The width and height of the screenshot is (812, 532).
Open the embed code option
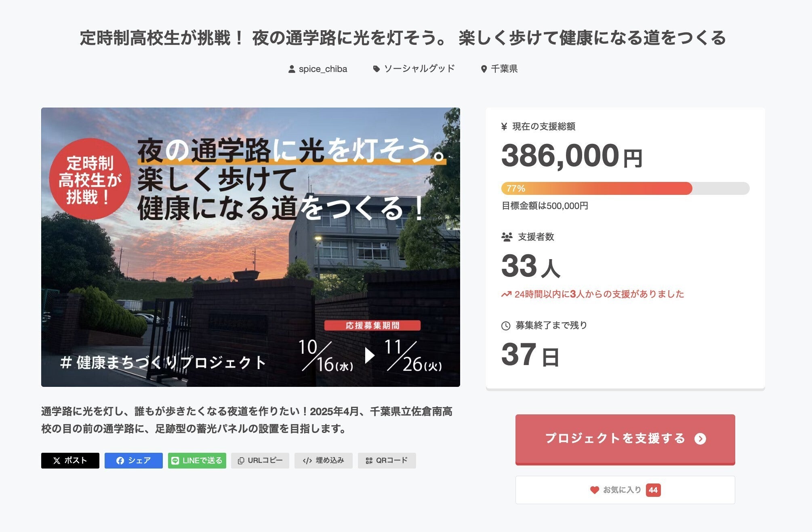[x=323, y=460]
